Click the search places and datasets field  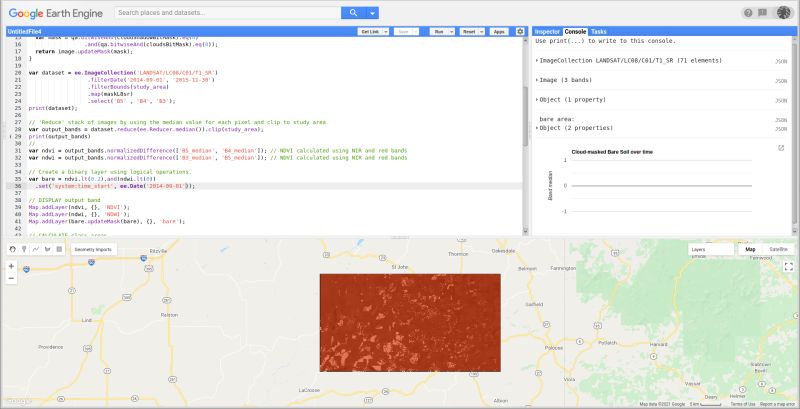pos(228,13)
